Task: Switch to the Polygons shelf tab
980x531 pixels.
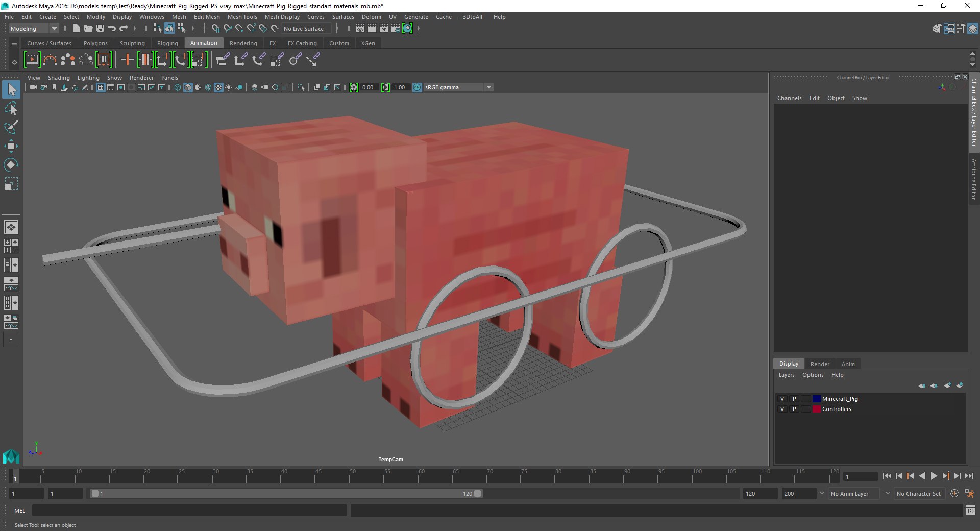Action: (x=95, y=43)
